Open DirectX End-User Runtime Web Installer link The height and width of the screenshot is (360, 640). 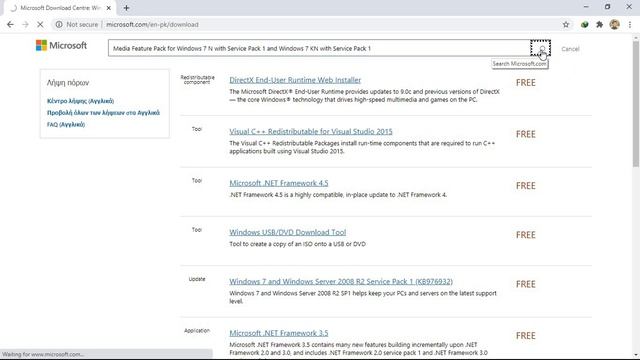[x=295, y=80]
